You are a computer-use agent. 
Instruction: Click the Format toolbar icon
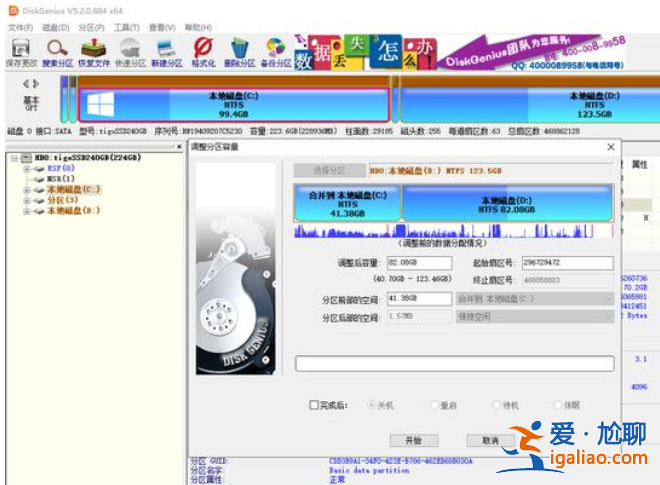tap(203, 53)
